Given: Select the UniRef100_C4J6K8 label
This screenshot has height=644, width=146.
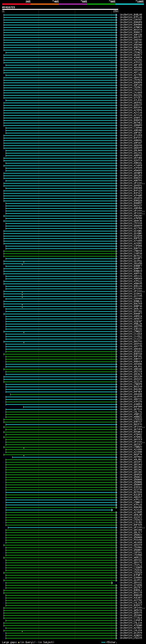Looking at the screenshot, I should [131, 93].
